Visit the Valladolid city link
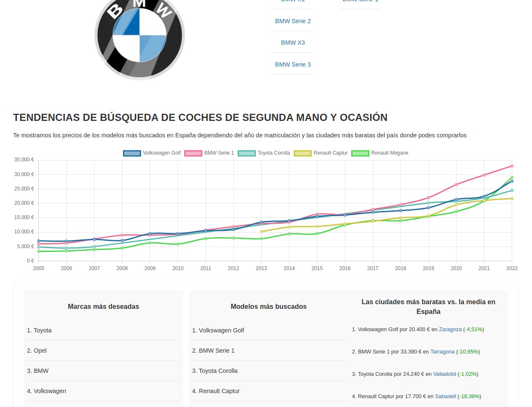Image resolution: width=532 pixels, height=407 pixels. (444, 374)
